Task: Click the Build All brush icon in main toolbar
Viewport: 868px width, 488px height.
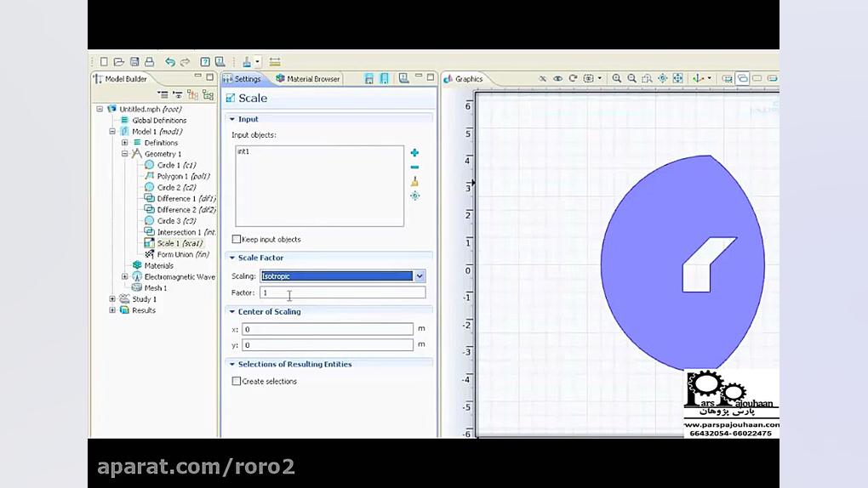Action: [x=247, y=62]
